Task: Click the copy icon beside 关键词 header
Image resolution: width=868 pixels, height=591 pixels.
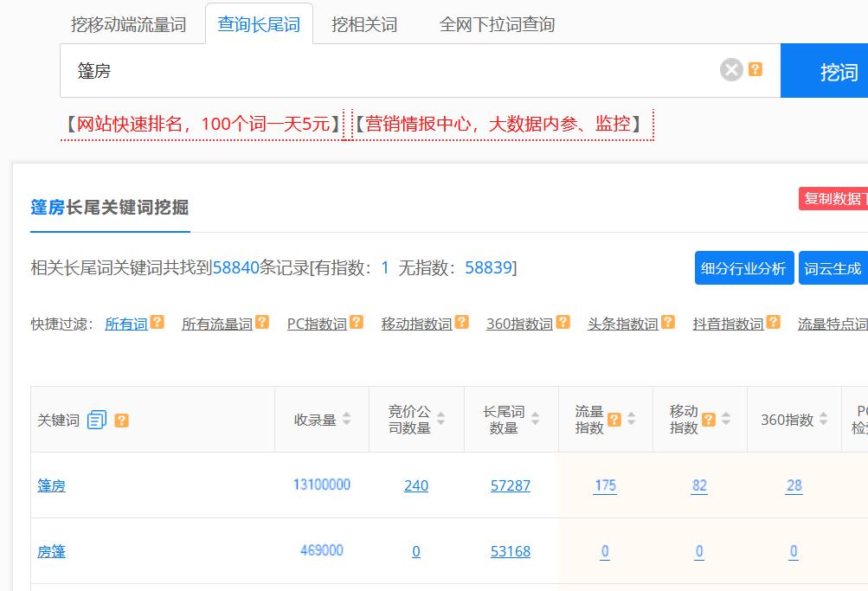Action: (x=95, y=418)
